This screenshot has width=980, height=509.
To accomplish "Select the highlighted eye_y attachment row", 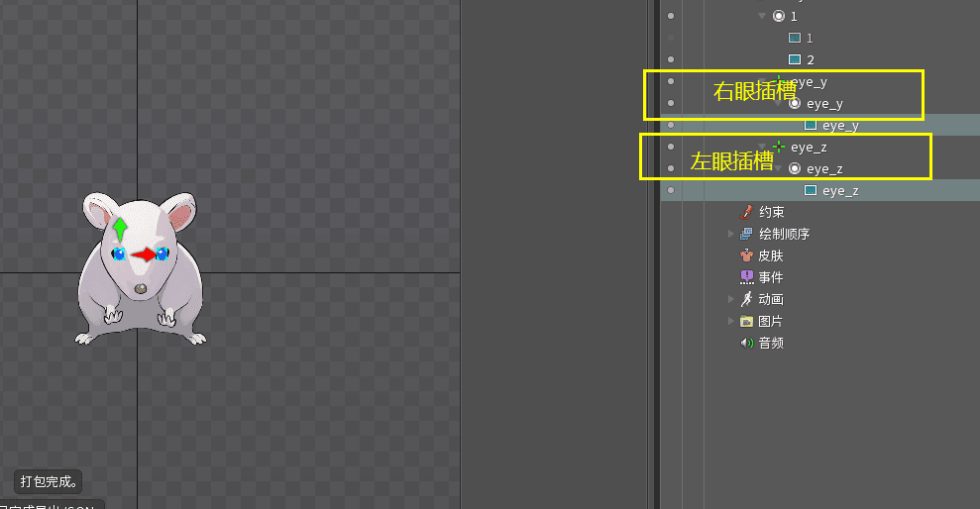I will (x=820, y=125).
